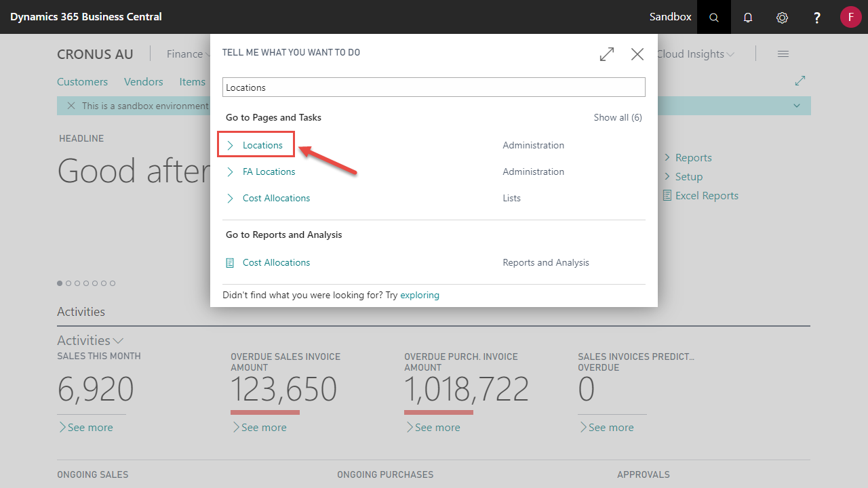Open the Overdue Purch. Invoice Amount 1,018,722 tile
This screenshot has width=868, height=488.
click(467, 389)
